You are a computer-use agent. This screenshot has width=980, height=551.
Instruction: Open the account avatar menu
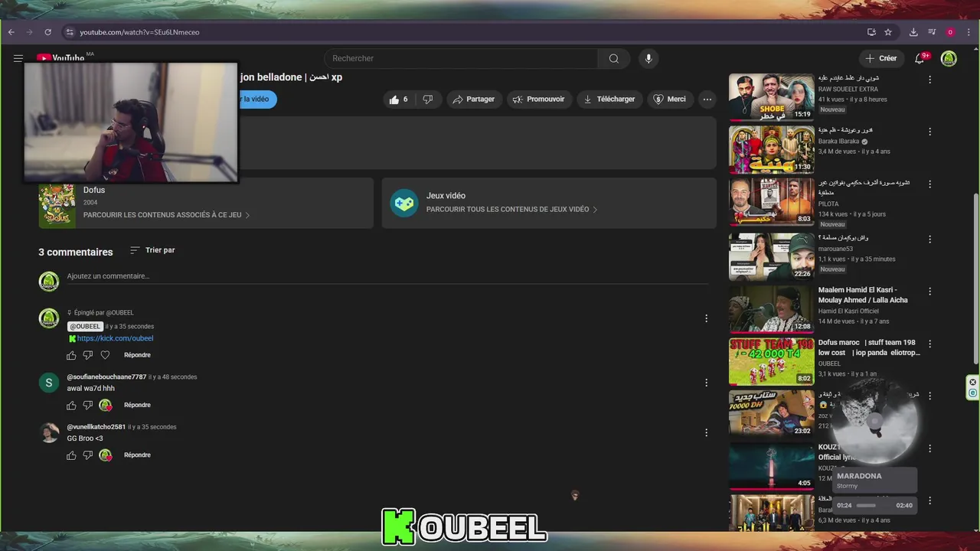coord(949,58)
